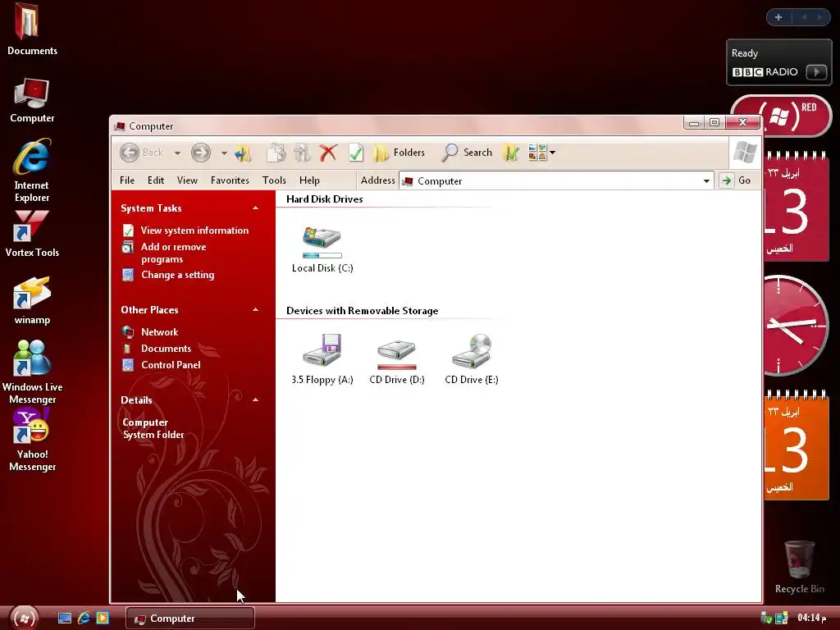Open the View menu

coord(187,180)
